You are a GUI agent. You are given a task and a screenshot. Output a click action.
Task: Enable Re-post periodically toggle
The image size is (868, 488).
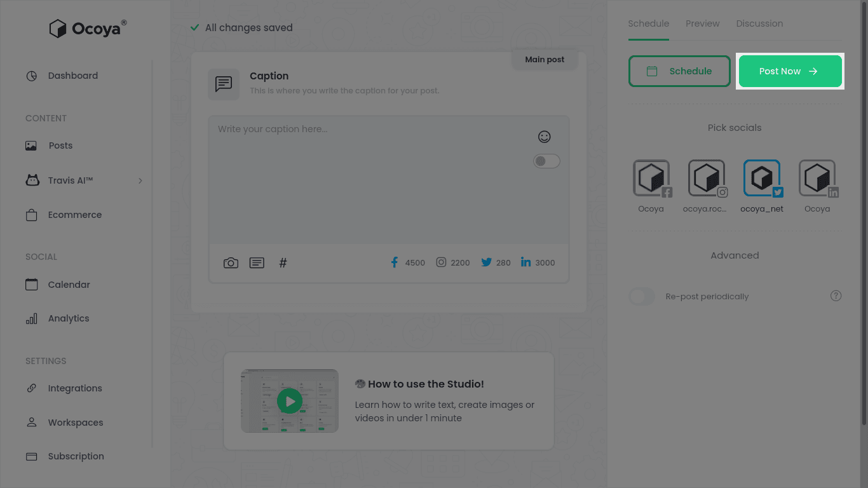pos(642,296)
